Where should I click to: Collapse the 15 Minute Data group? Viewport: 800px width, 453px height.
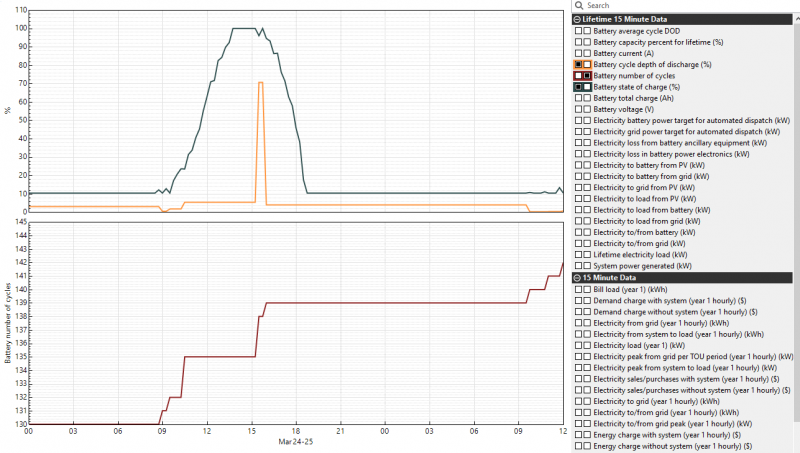tap(577, 278)
